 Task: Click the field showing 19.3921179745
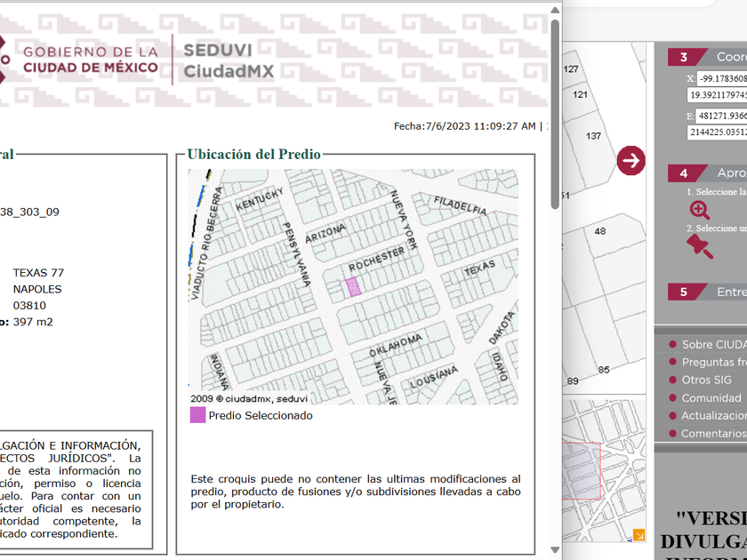click(717, 95)
